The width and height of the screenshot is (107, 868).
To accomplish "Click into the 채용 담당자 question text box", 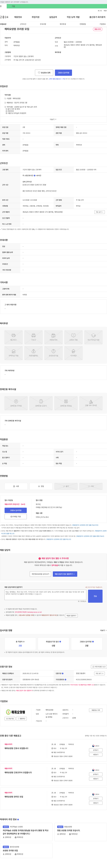I will coord(45,595).
